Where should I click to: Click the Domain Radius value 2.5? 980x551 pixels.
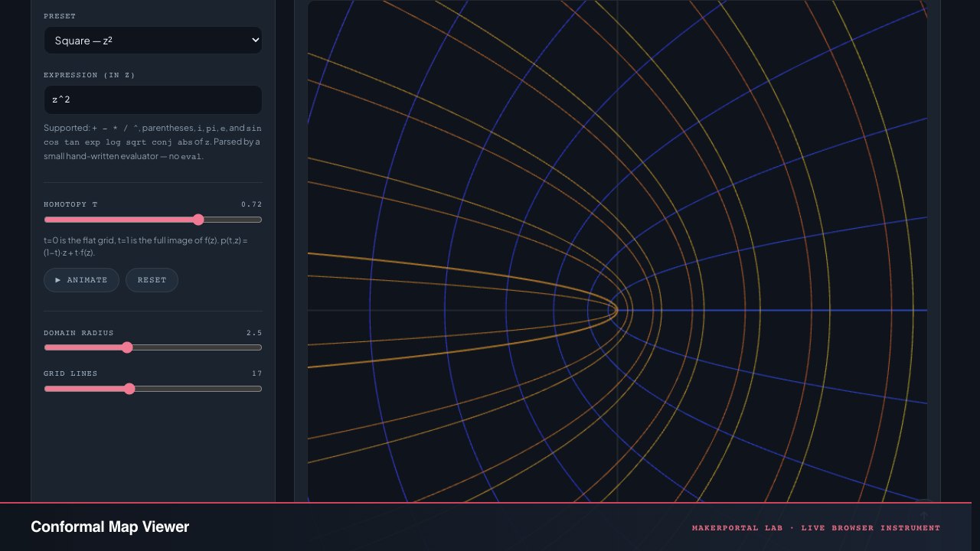tap(254, 333)
